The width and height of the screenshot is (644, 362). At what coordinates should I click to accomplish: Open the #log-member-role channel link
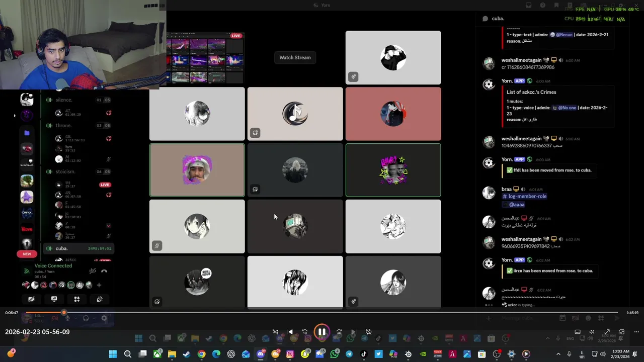(524, 197)
